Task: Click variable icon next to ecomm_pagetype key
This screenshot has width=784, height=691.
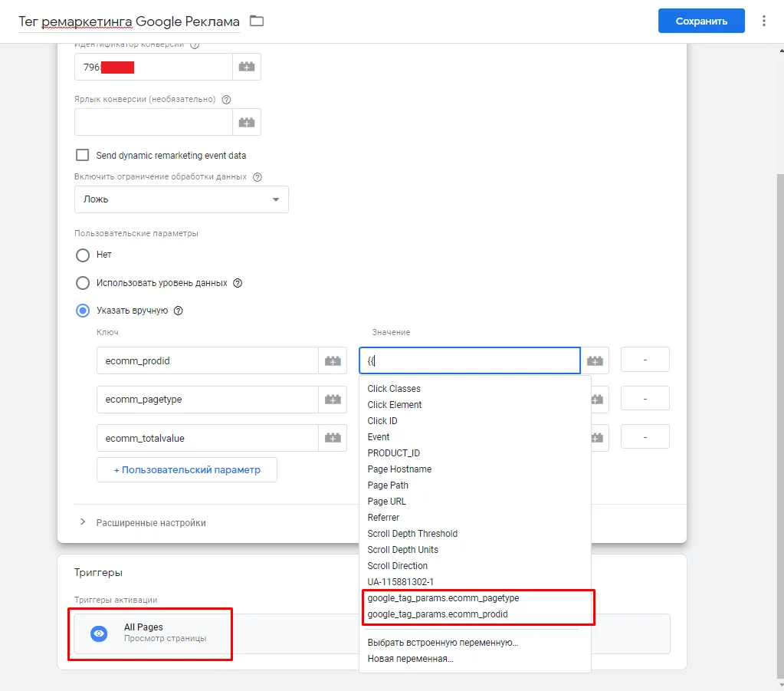Action: 333,400
